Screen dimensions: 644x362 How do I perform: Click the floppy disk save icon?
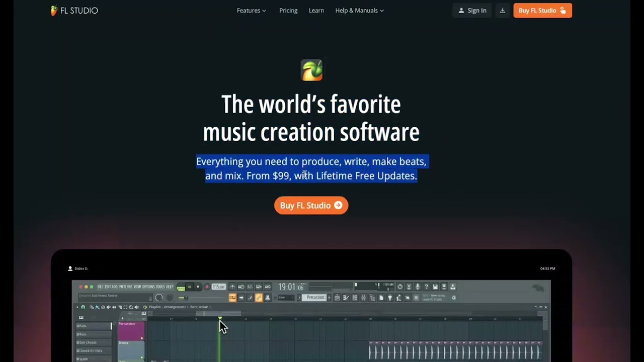click(435, 287)
